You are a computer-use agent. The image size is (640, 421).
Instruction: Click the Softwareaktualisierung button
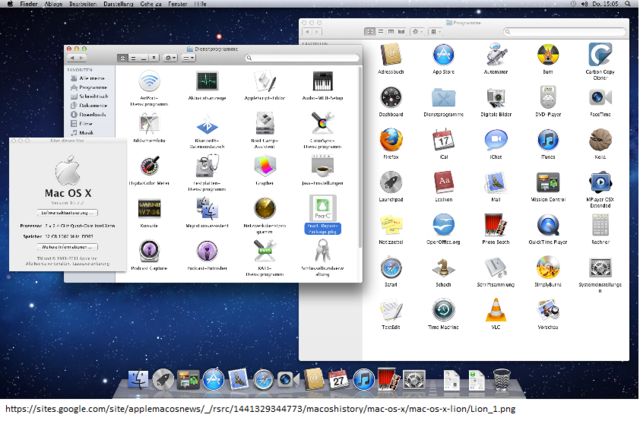click(67, 213)
